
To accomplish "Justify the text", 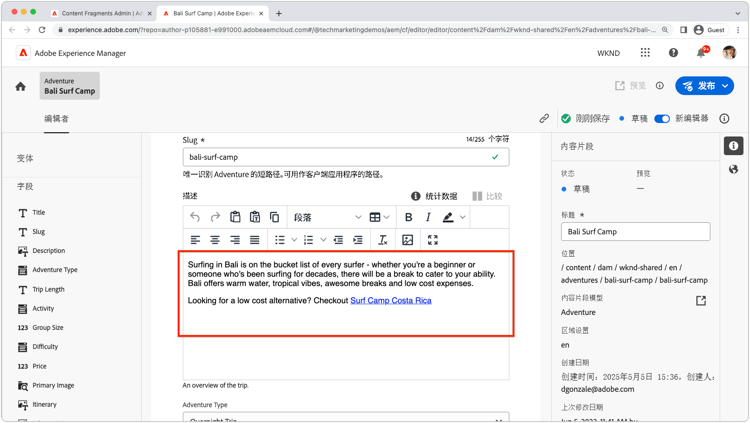I will (x=254, y=240).
